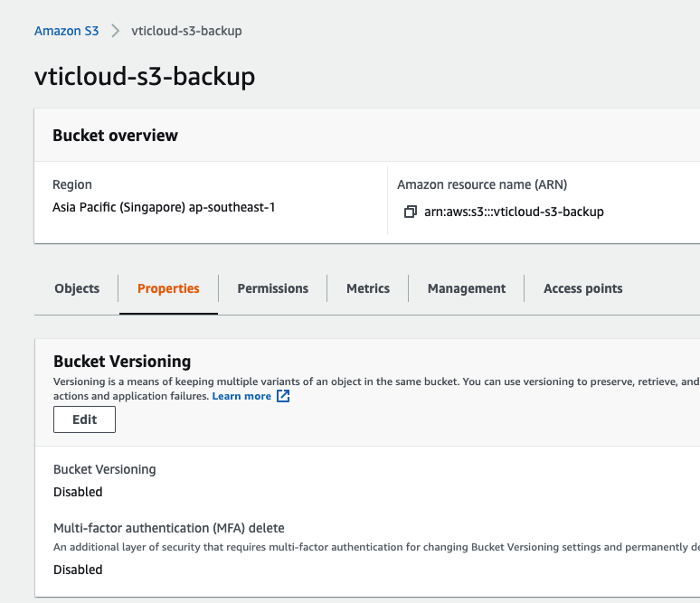Open the Management tab

pos(467,288)
